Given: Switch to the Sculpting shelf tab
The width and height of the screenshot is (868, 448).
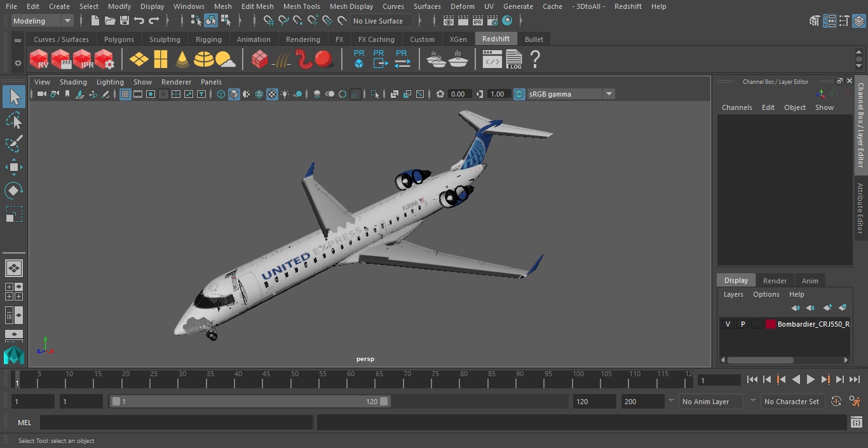Looking at the screenshot, I should click(x=165, y=39).
